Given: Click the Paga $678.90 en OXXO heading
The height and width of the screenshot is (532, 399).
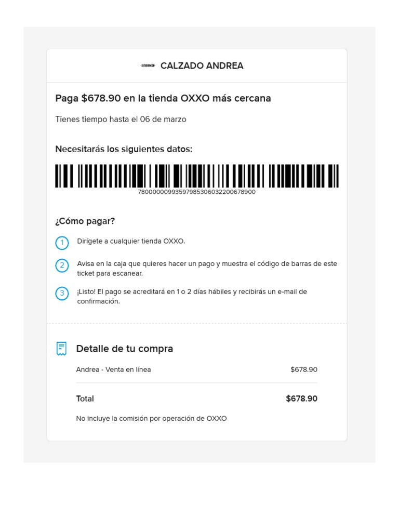Looking at the screenshot, I should (163, 98).
